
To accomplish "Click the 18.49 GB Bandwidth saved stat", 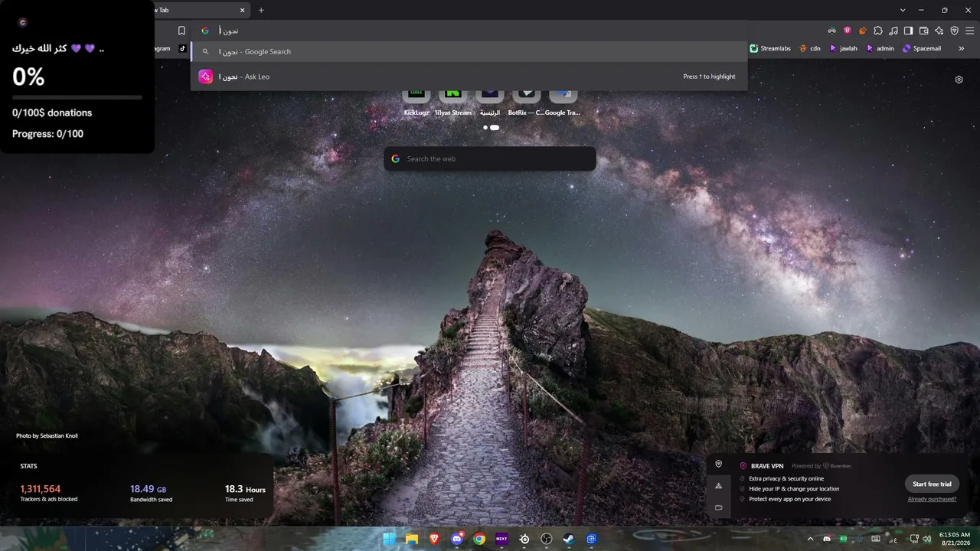I will tap(151, 493).
